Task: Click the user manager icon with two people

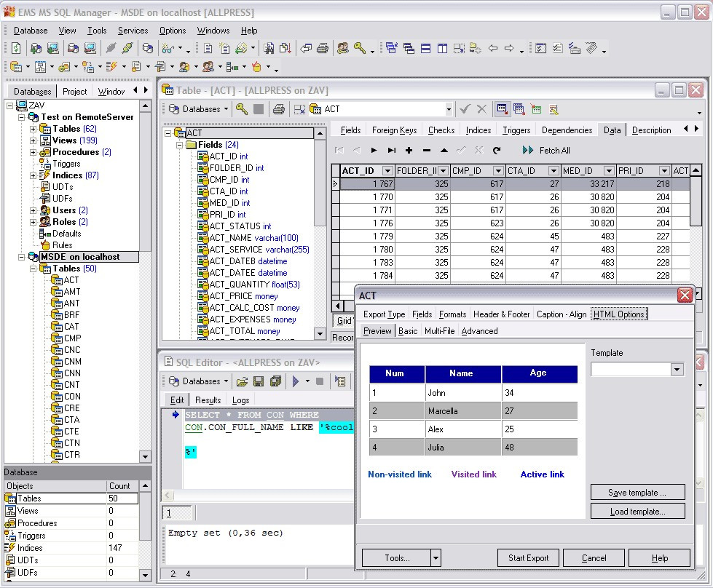Action: [x=343, y=48]
